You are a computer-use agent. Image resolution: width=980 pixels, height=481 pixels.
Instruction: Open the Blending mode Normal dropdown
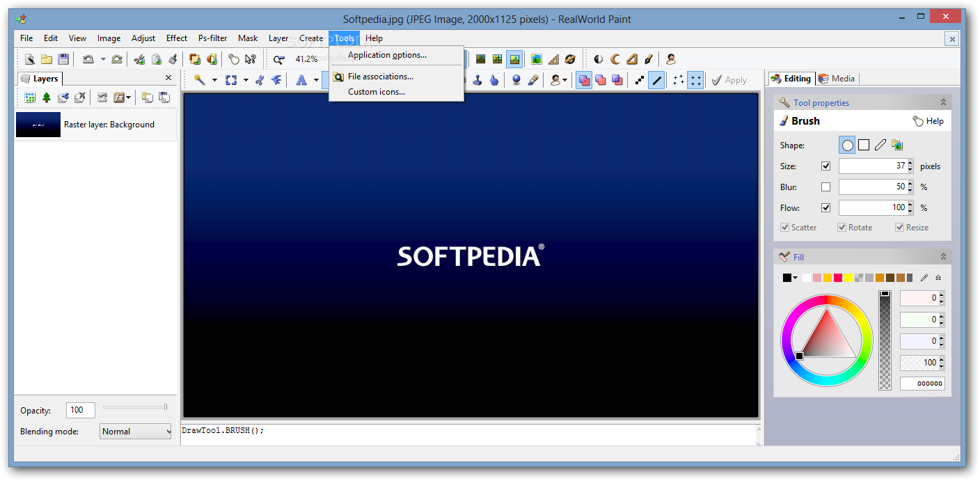[136, 432]
